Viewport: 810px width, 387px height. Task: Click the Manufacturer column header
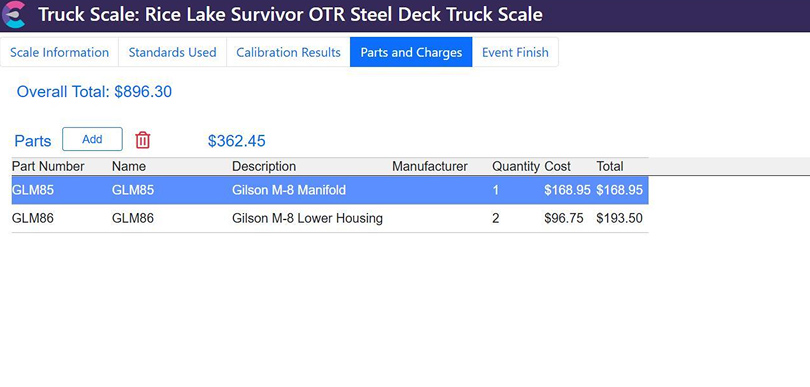click(x=430, y=166)
